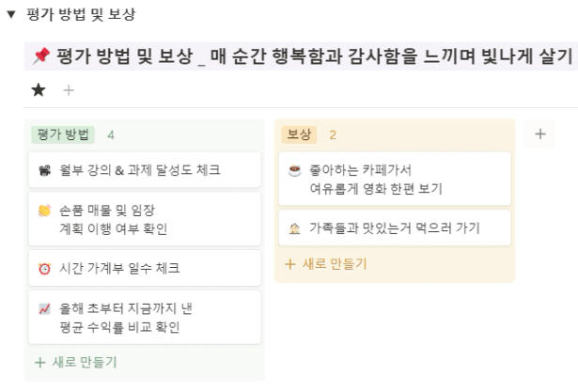
Task: Open the 월부 강의 & 과제 달성도 체크 card
Action: point(145,170)
